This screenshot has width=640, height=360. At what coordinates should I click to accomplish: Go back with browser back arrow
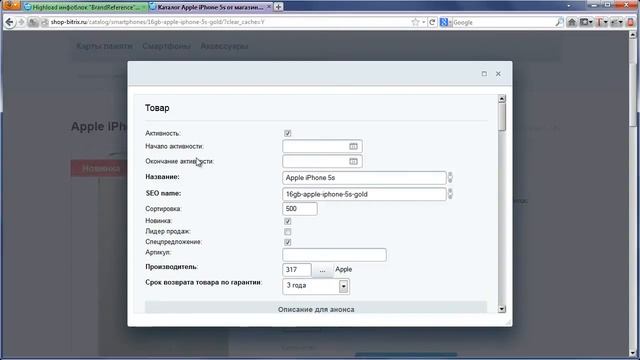coord(10,22)
